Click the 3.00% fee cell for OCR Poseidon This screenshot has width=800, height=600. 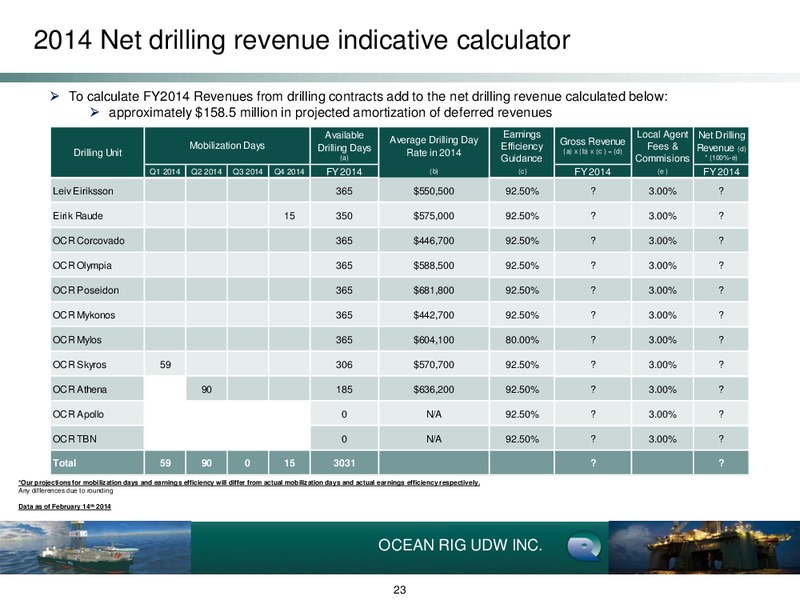[662, 290]
